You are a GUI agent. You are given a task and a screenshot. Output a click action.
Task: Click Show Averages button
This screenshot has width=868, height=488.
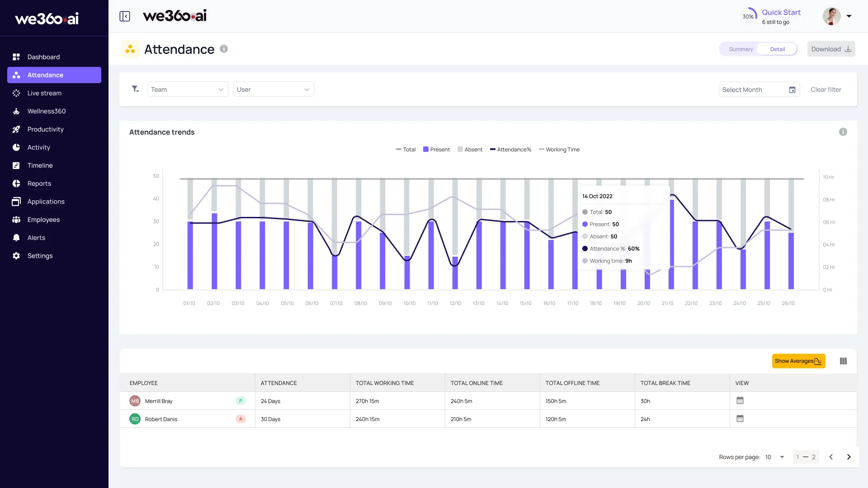click(x=798, y=361)
